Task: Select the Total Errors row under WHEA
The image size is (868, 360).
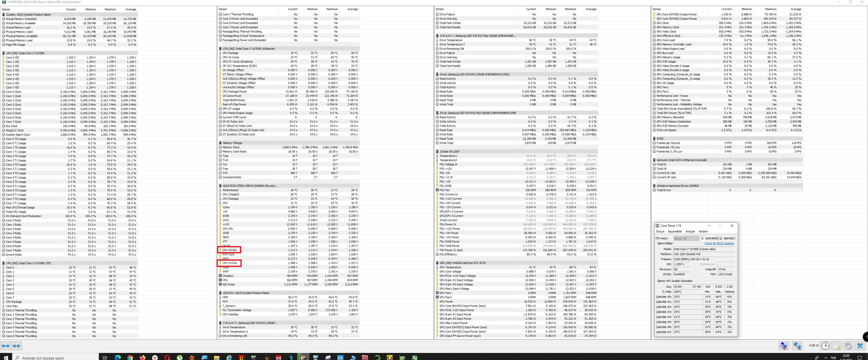Action: pyautogui.click(x=727, y=190)
